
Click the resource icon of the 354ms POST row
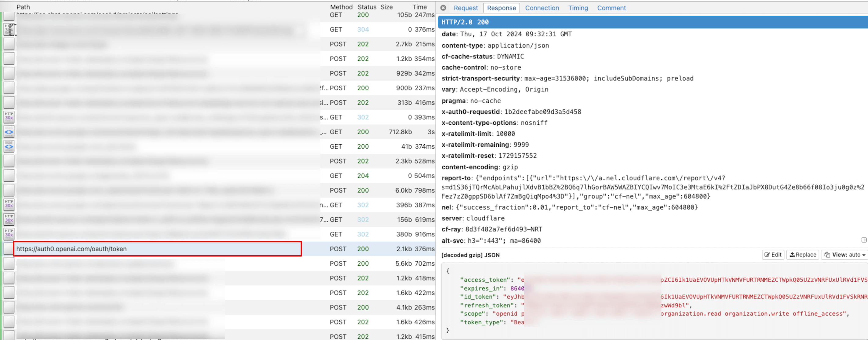[9, 59]
